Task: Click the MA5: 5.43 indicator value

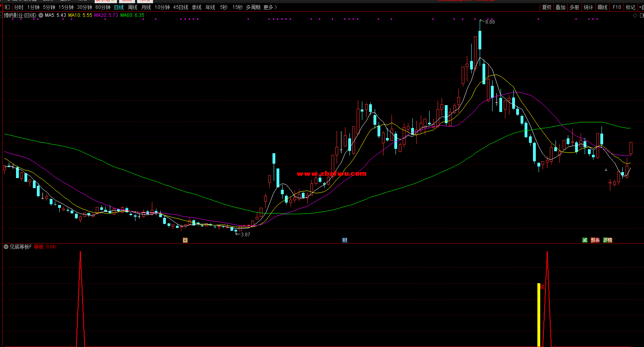Action: (x=55, y=15)
